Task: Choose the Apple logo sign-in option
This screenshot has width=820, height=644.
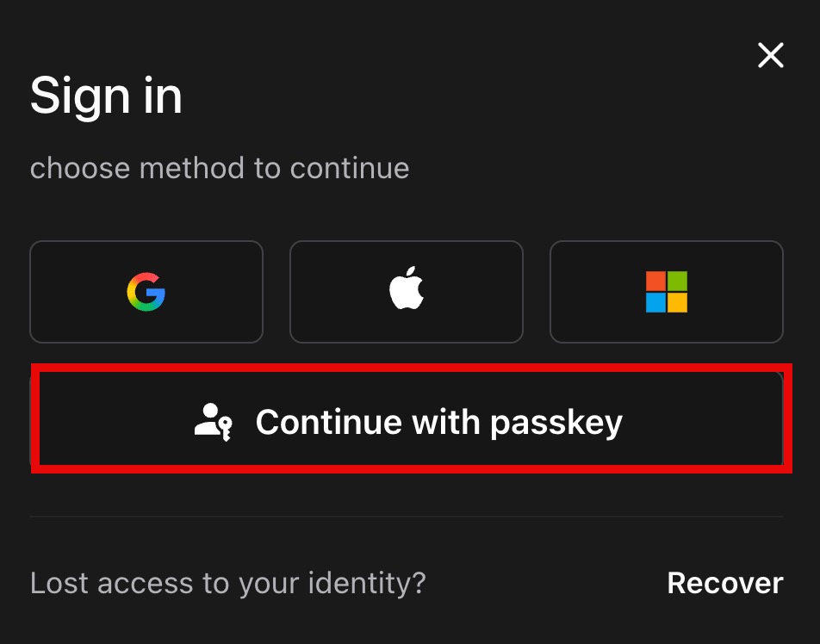Action: pos(407,288)
